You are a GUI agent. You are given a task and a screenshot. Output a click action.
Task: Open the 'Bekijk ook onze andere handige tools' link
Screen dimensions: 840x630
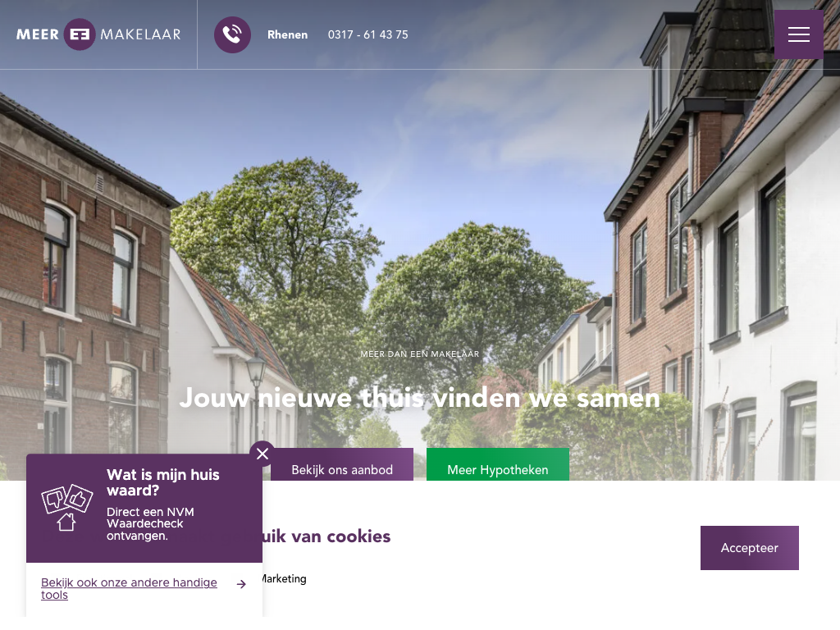[129, 588]
